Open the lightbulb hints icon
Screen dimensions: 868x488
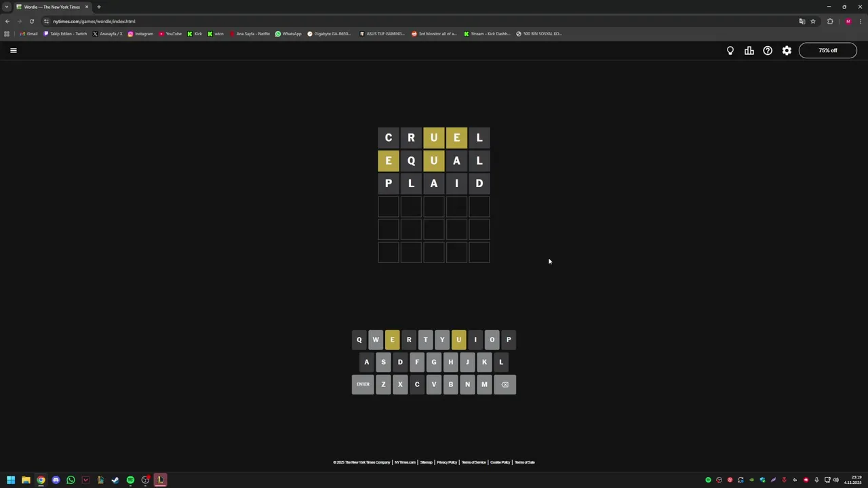click(x=730, y=50)
